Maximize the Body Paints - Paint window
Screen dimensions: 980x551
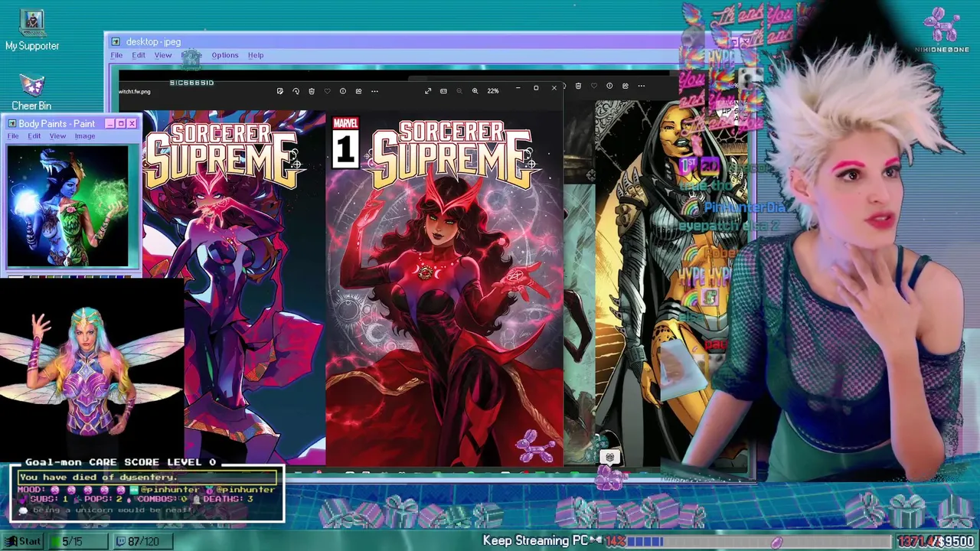[x=120, y=123]
